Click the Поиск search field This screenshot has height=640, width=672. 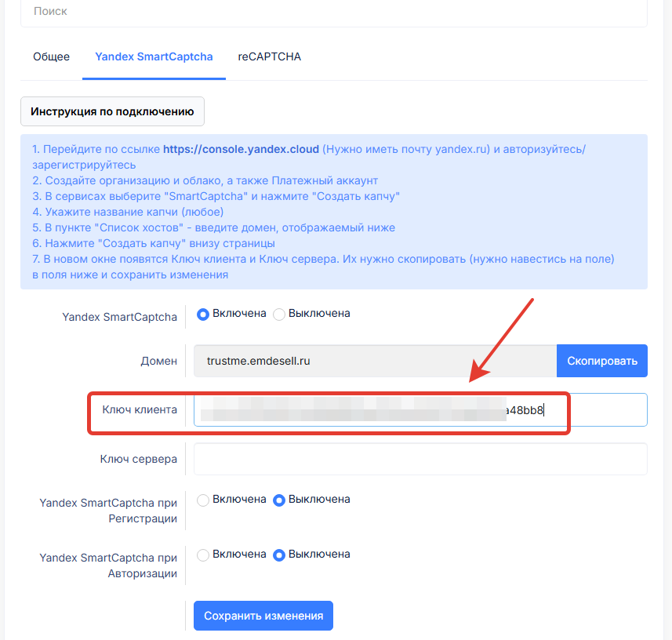pyautogui.click(x=333, y=13)
